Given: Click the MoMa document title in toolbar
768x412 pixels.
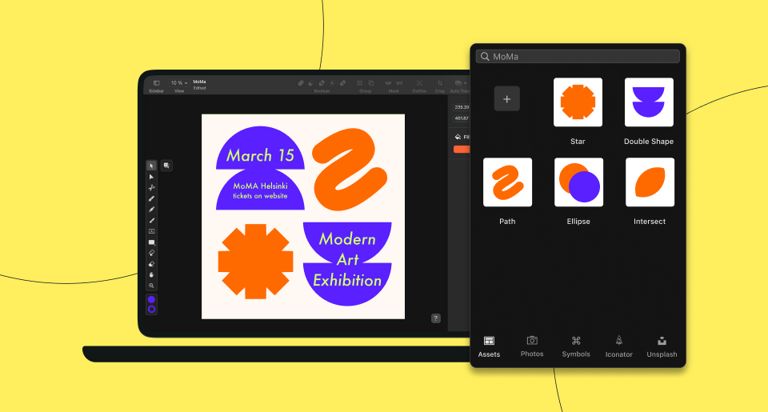Looking at the screenshot, I should tap(199, 82).
